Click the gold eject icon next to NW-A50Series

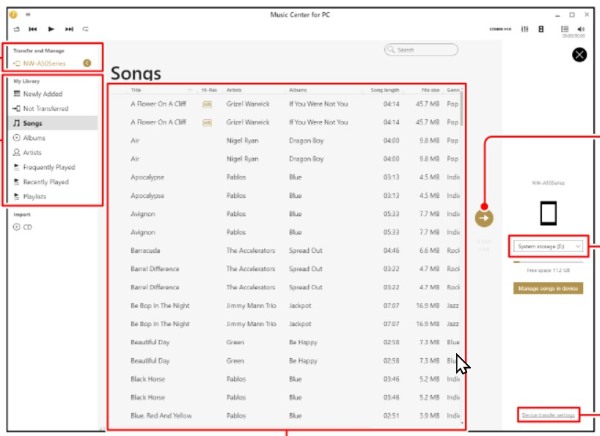(87, 63)
